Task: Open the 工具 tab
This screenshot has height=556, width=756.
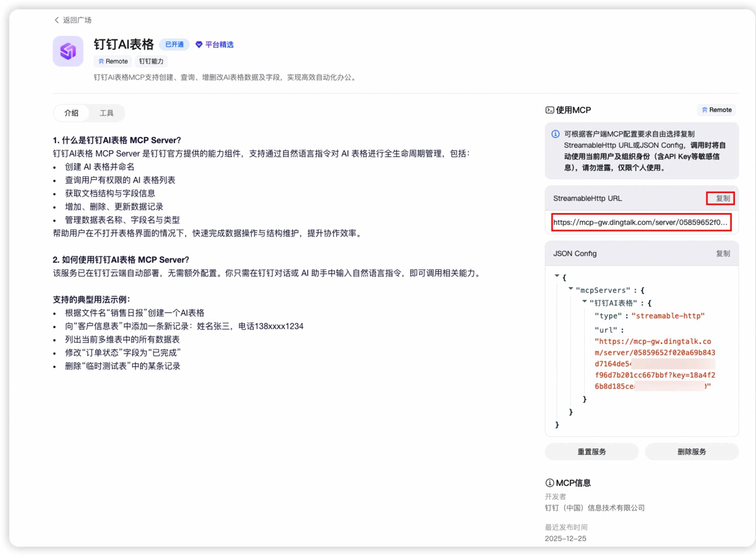Action: coord(106,113)
